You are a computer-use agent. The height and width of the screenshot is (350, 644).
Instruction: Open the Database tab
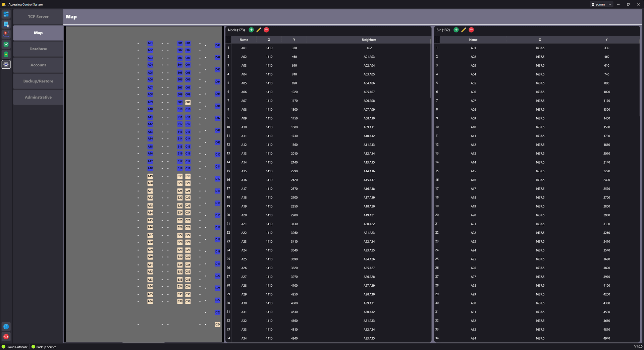(x=38, y=49)
